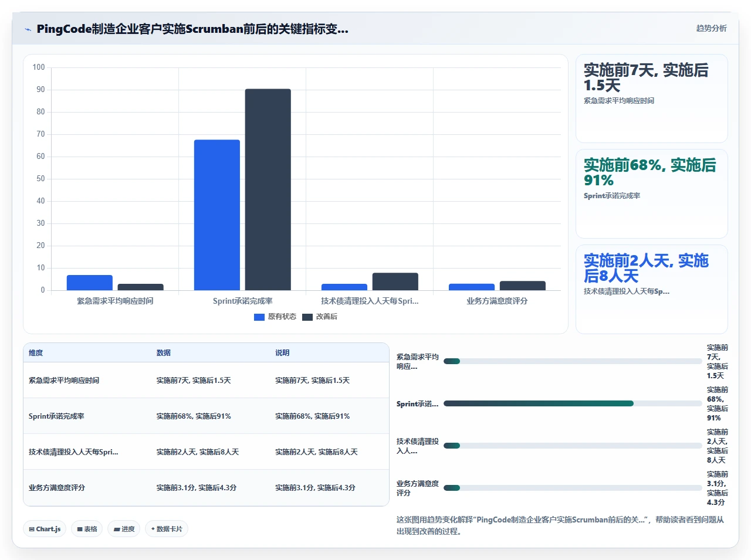Click the blue 原有状态 bar for Sprint承诺完成率
This screenshot has width=751, height=560.
click(x=217, y=215)
